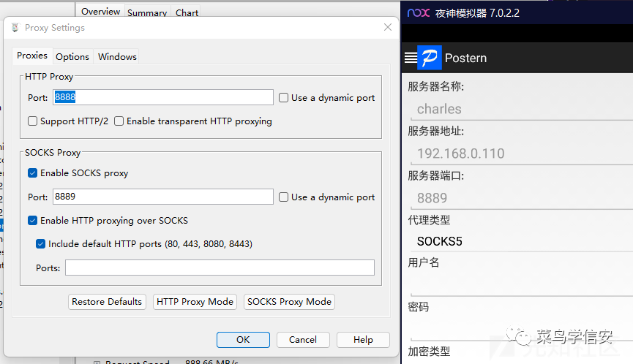This screenshot has width=633, height=364.
Task: Toggle SOCKS proxy Use a dynamic port
Action: [x=283, y=197]
